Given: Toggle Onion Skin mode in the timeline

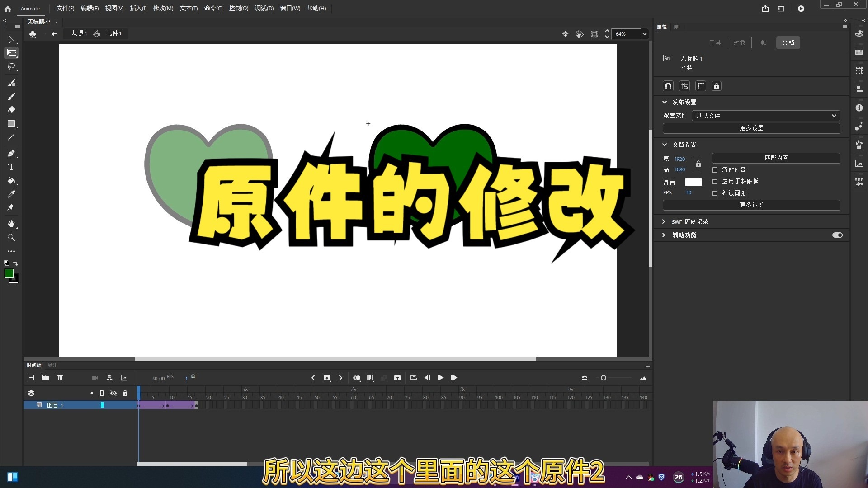Looking at the screenshot, I should click(357, 378).
